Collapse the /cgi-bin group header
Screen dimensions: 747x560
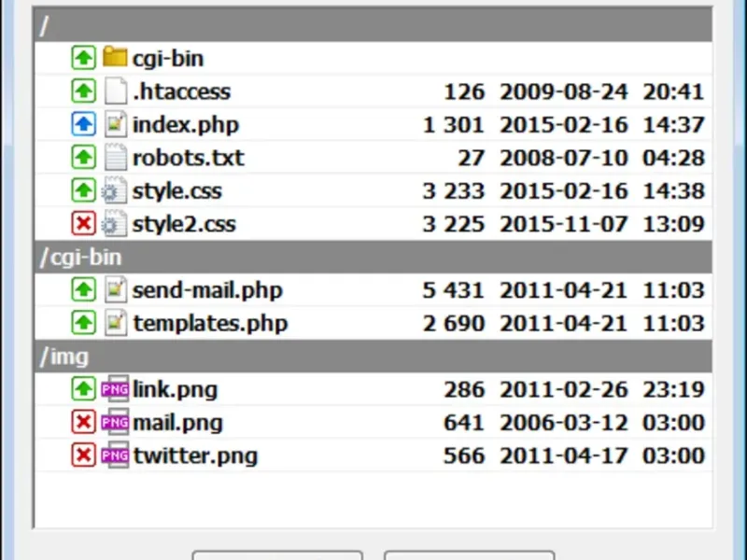coord(372,257)
